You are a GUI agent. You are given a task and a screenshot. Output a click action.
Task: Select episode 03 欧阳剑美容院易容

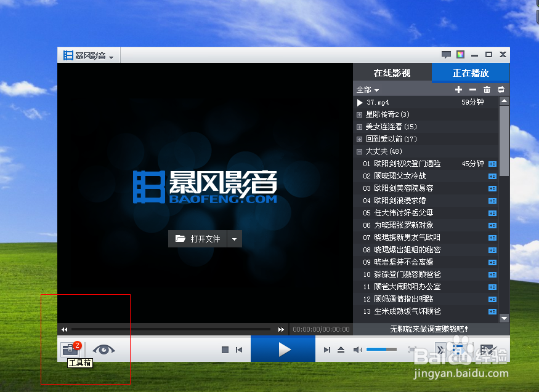[426, 188]
